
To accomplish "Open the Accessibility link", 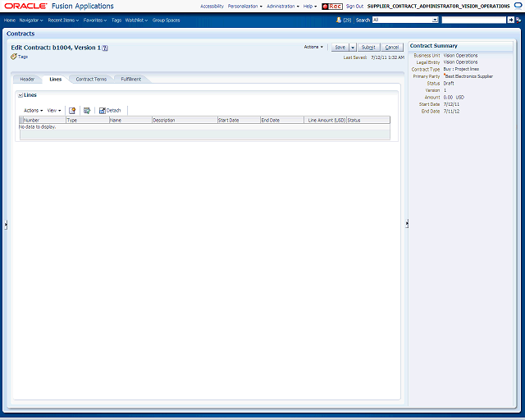I will [x=212, y=7].
